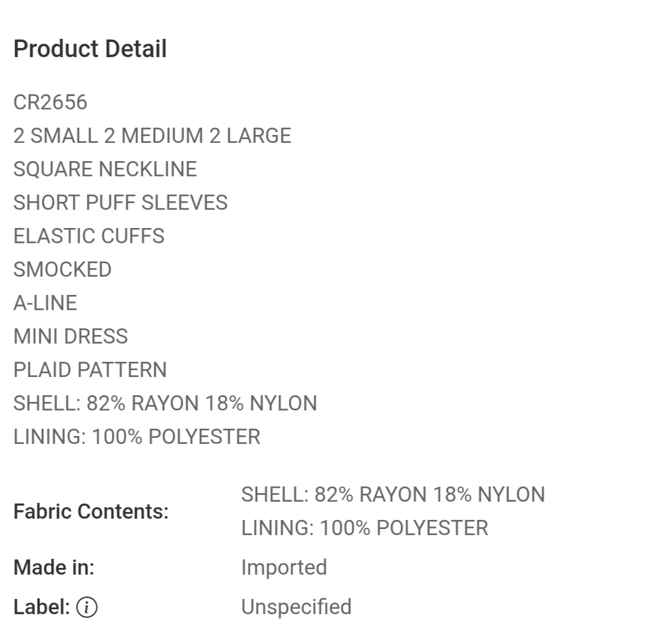Select the CR2656 style number text
Image resolution: width=645 pixels, height=644 pixels.
[x=50, y=103]
